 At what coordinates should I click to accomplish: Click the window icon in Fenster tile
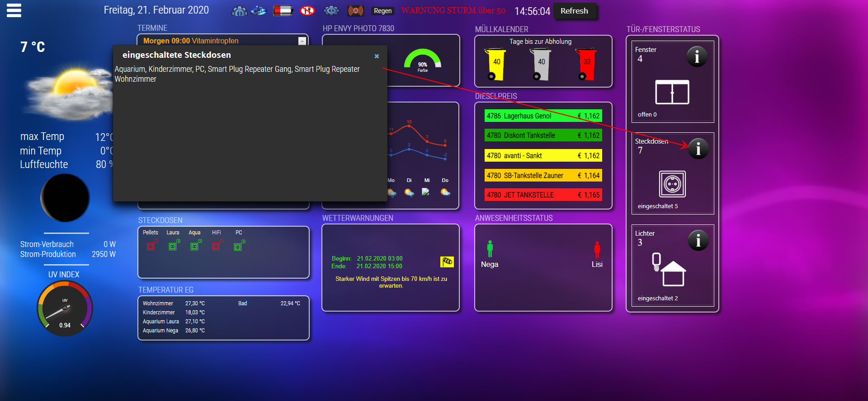672,92
